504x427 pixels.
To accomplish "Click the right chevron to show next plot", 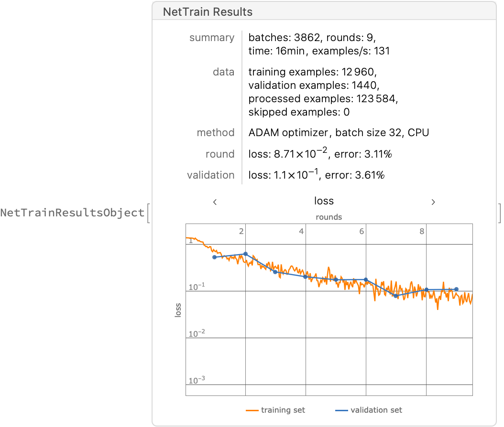I will [x=433, y=202].
